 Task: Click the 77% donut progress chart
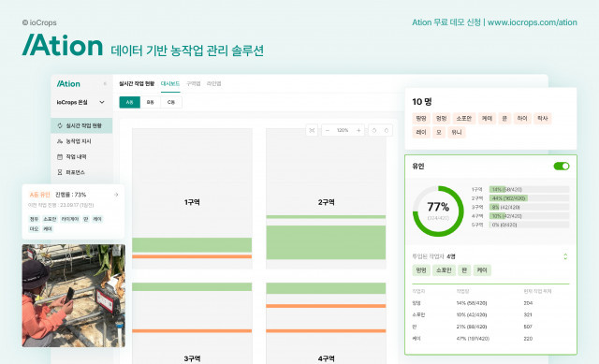coord(438,211)
